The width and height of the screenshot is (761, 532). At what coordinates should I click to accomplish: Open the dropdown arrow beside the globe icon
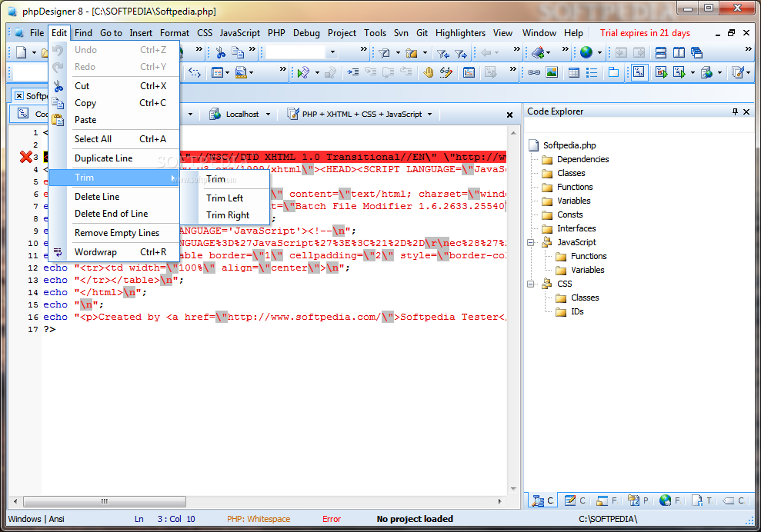coord(600,53)
